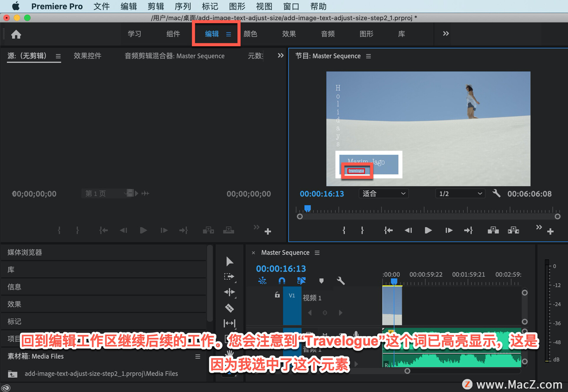The width and height of the screenshot is (568, 392).
Task: Expand 库 panel in left stack
Action: (104, 270)
